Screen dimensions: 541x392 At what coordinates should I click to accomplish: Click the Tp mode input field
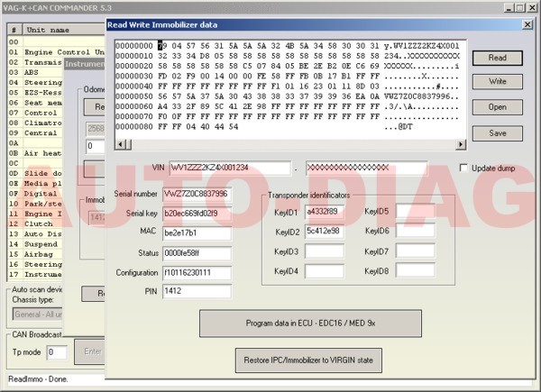(x=57, y=352)
